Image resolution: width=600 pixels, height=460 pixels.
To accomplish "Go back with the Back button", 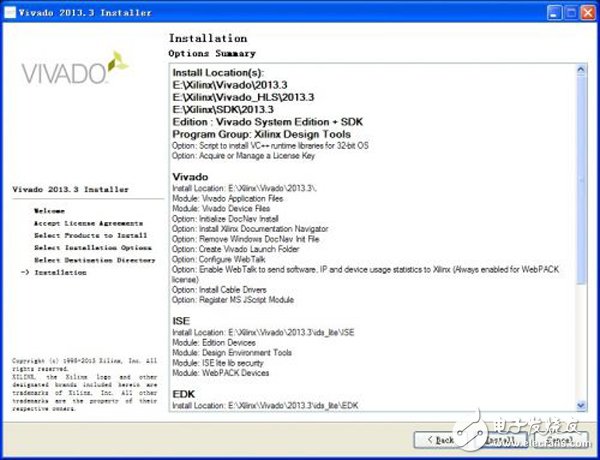I will (442, 439).
